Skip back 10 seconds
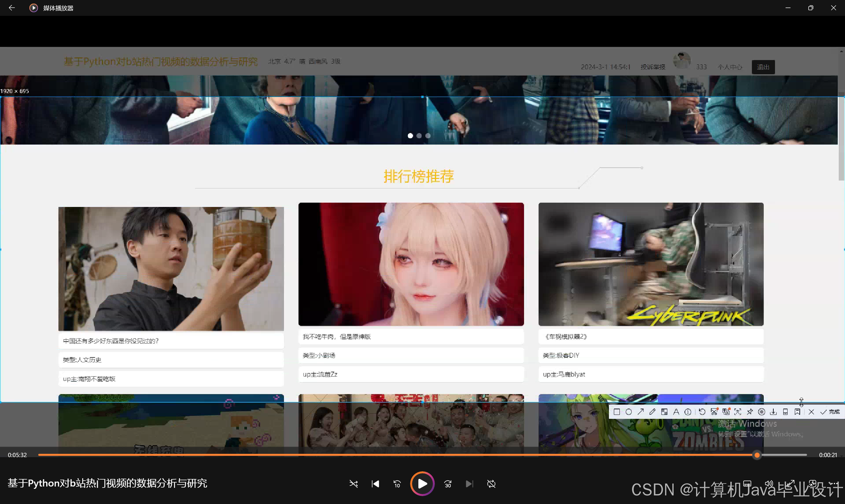This screenshot has width=845, height=504. click(x=397, y=484)
